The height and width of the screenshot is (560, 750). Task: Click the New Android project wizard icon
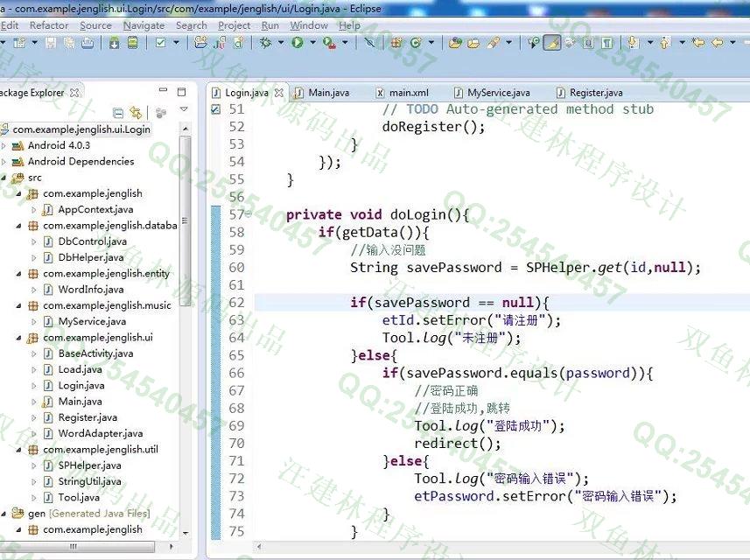pyautogui.click(x=201, y=43)
